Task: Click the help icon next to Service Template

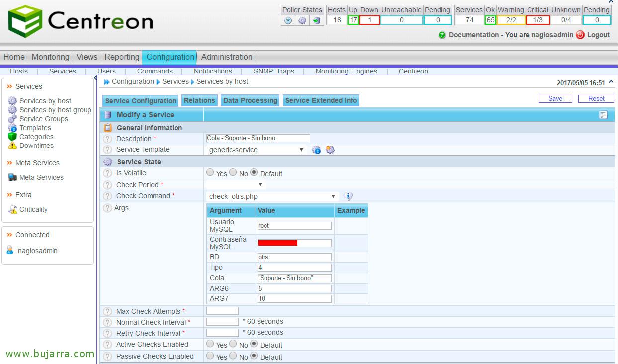Action: coord(107,149)
